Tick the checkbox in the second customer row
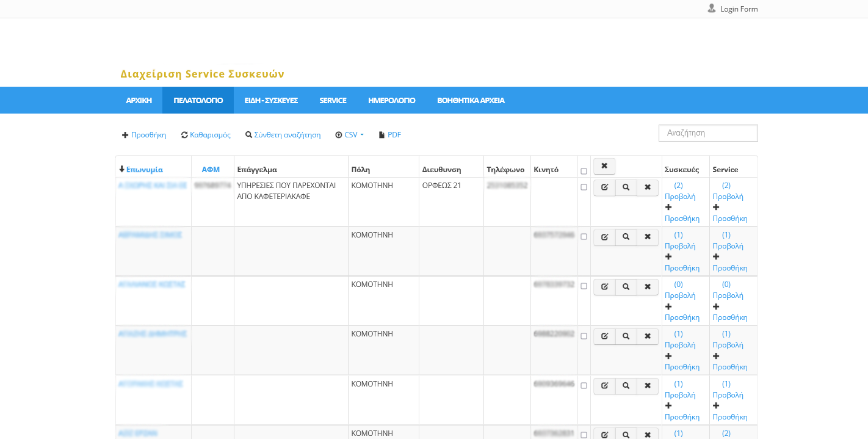868x439 pixels. coord(584,237)
